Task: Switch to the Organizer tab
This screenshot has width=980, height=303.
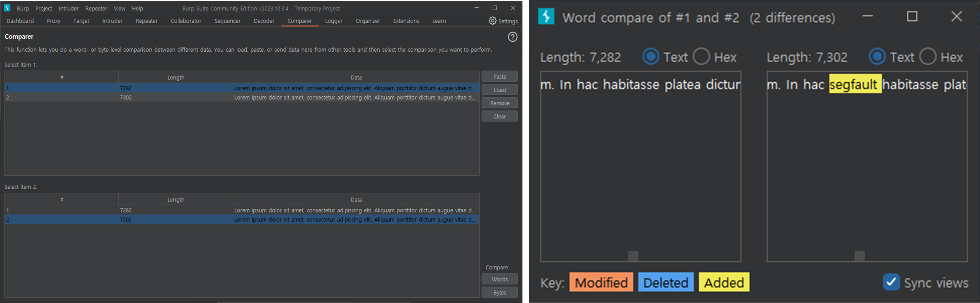Action: click(368, 21)
